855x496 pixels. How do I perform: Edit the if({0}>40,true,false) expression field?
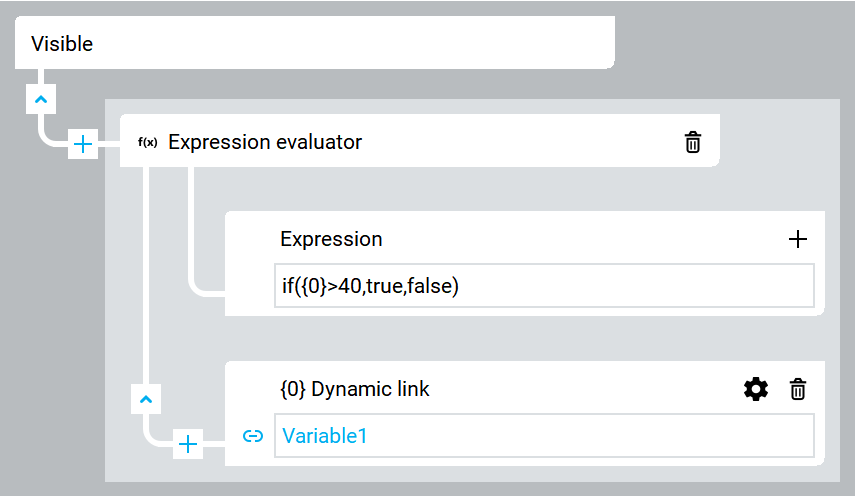coord(544,286)
